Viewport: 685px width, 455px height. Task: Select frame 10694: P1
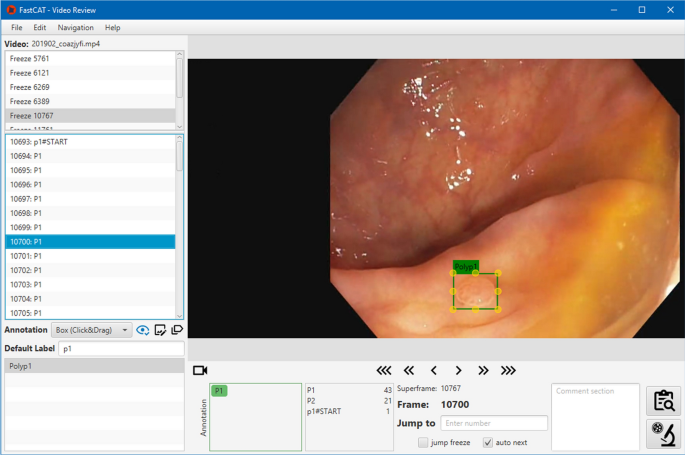point(90,156)
